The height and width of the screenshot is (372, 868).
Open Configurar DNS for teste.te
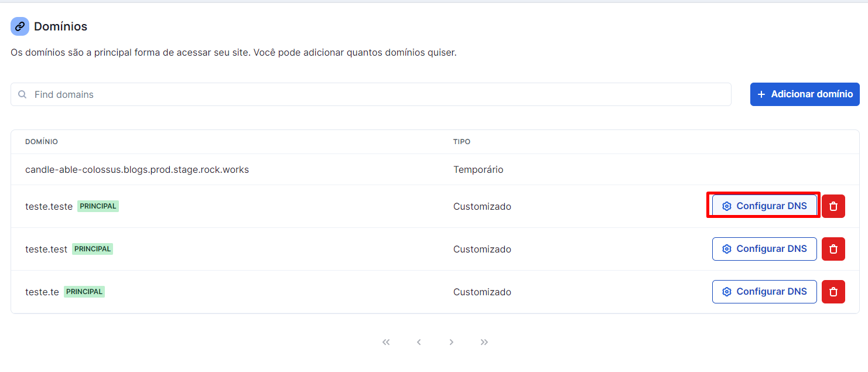point(764,292)
